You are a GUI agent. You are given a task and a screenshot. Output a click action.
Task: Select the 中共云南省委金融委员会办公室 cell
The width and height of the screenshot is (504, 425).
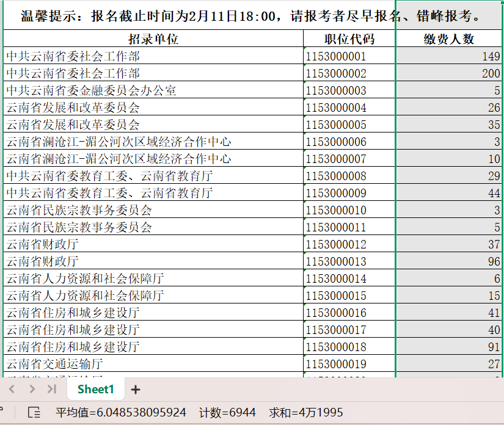tap(153, 91)
